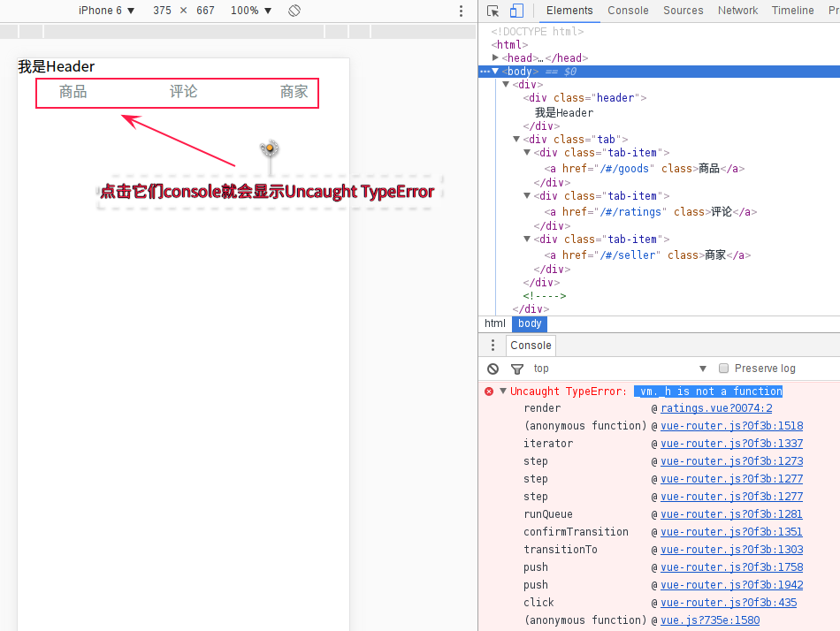Viewport: 840px width, 631px height.
Task: Click the console filter funnel icon
Action: click(517, 369)
